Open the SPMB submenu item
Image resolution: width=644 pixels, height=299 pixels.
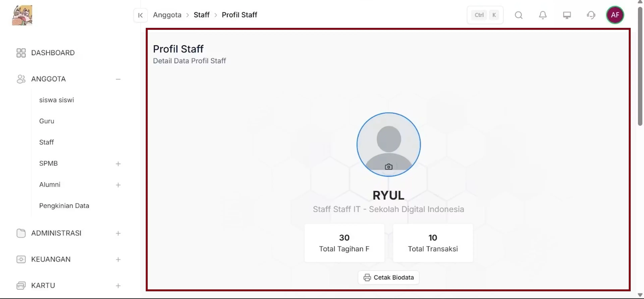pos(48,163)
